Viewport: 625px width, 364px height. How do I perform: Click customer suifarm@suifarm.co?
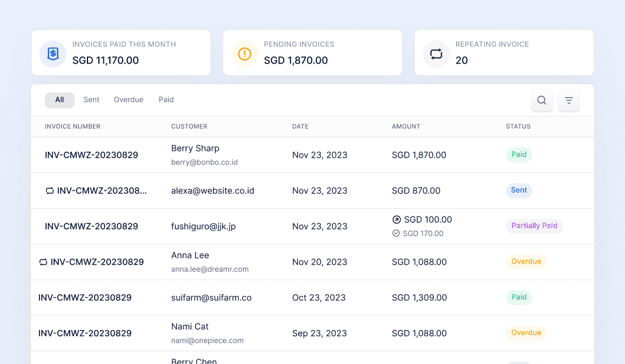pos(211,297)
